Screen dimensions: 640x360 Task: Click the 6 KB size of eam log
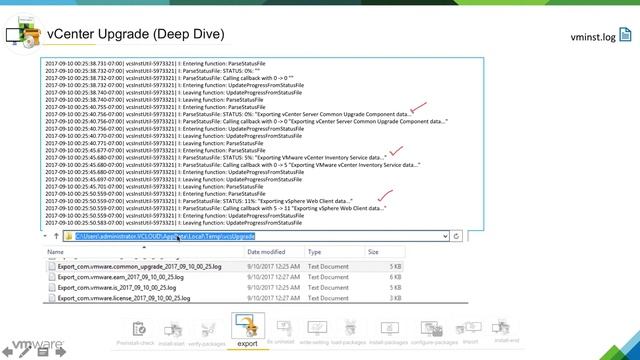(x=395, y=277)
